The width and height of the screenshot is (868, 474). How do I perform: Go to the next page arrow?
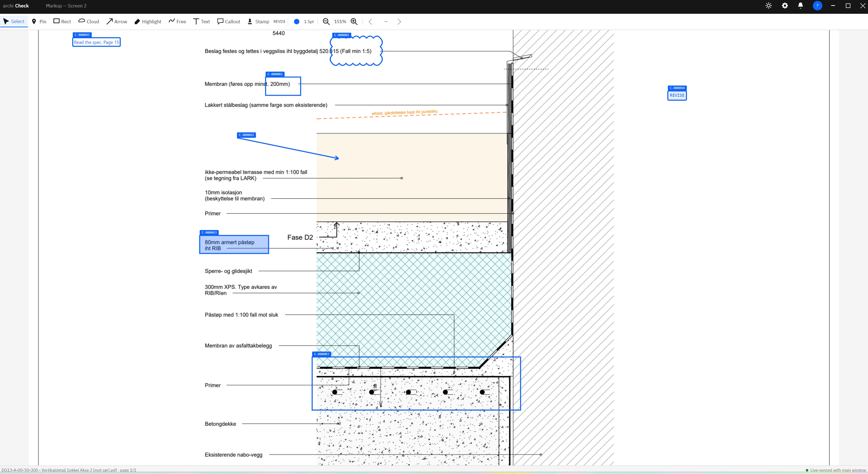[x=399, y=21]
